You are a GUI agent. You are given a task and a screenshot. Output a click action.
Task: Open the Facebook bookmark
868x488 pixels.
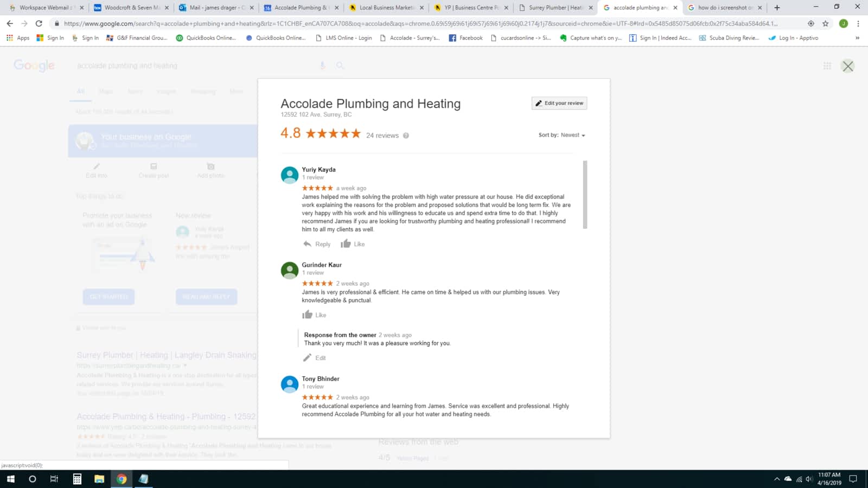(466, 38)
